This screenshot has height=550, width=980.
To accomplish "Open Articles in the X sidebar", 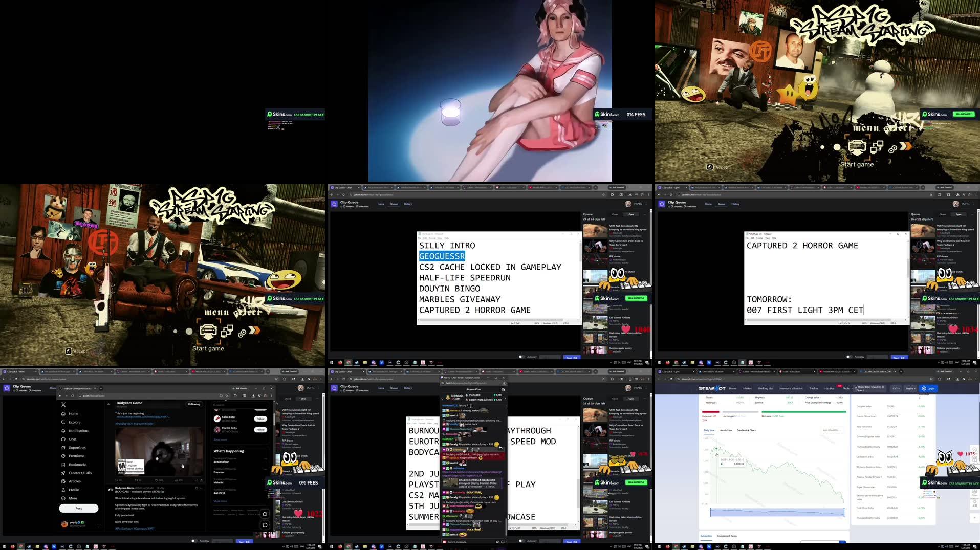I will [x=71, y=481].
